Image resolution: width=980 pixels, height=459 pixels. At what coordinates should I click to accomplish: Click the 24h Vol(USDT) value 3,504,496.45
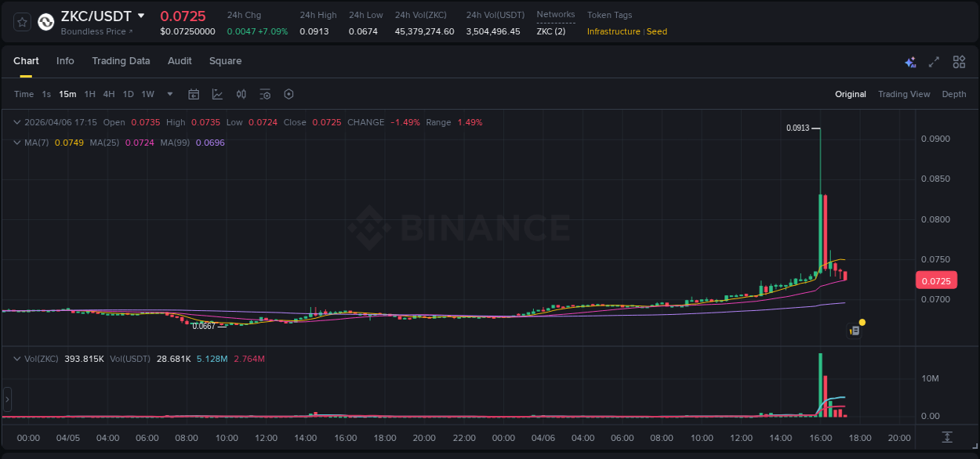(493, 31)
